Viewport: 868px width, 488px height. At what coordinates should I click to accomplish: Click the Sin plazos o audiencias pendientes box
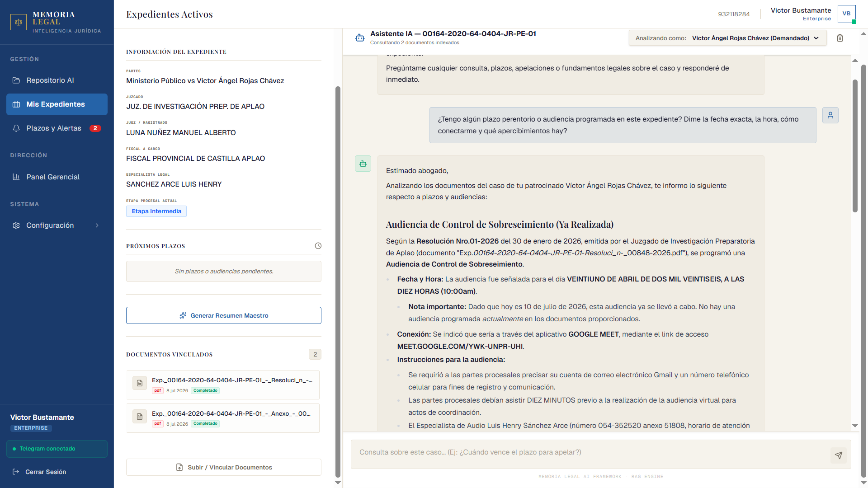tap(224, 271)
